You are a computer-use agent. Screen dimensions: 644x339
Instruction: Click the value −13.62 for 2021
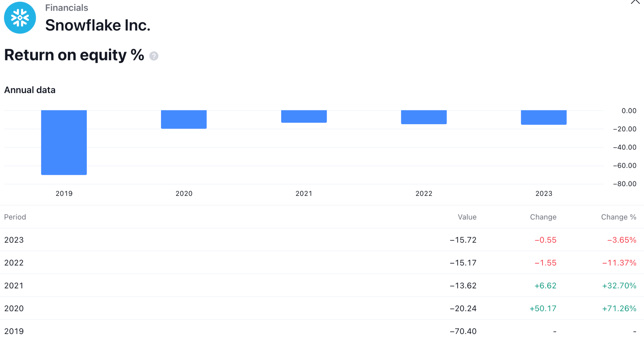pyautogui.click(x=463, y=286)
